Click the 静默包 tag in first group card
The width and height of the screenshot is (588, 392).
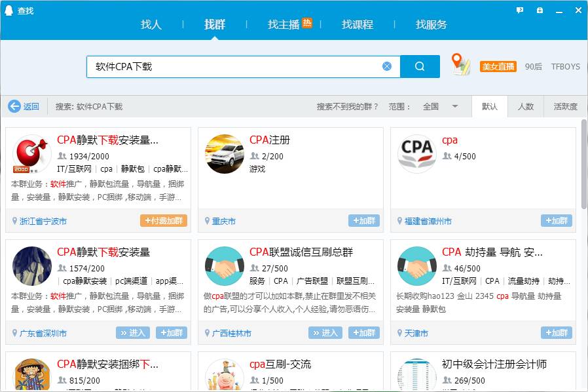coord(133,169)
